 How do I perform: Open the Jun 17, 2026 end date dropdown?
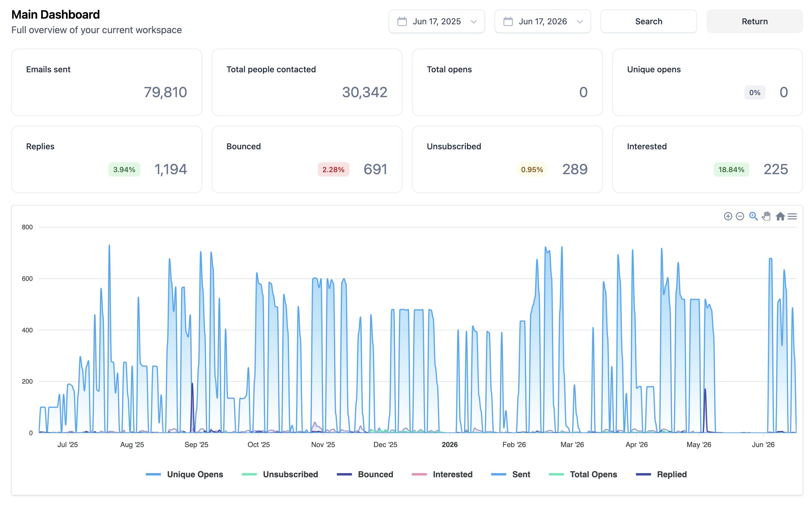point(543,21)
